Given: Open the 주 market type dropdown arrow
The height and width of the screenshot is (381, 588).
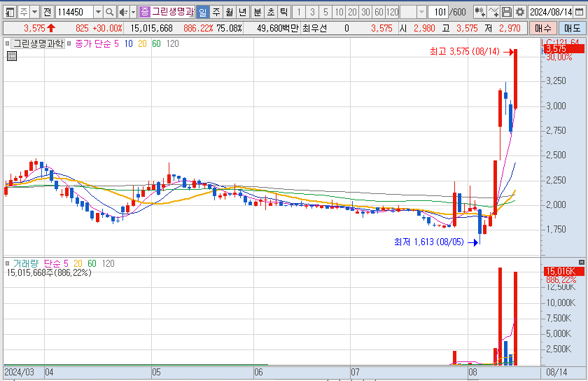Looking at the screenshot, I should coord(34,12).
